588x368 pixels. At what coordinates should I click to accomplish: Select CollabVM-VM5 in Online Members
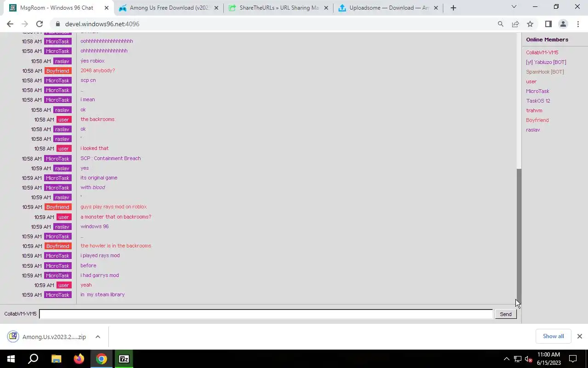542,52
